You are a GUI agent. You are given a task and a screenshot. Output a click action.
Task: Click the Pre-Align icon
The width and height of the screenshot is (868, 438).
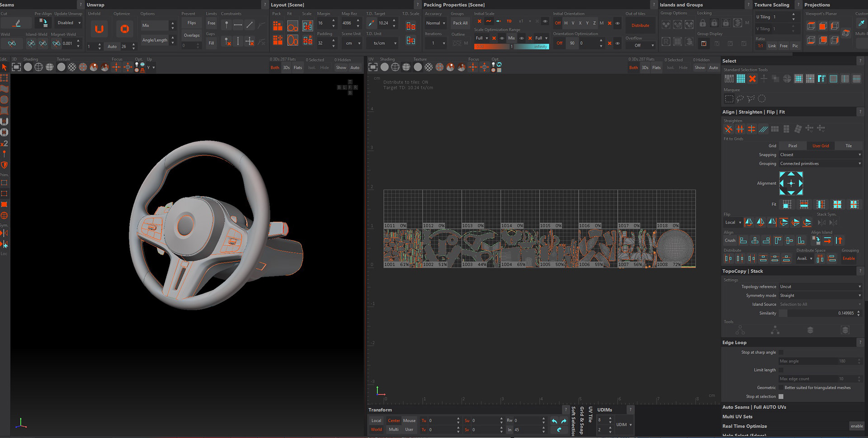43,23
